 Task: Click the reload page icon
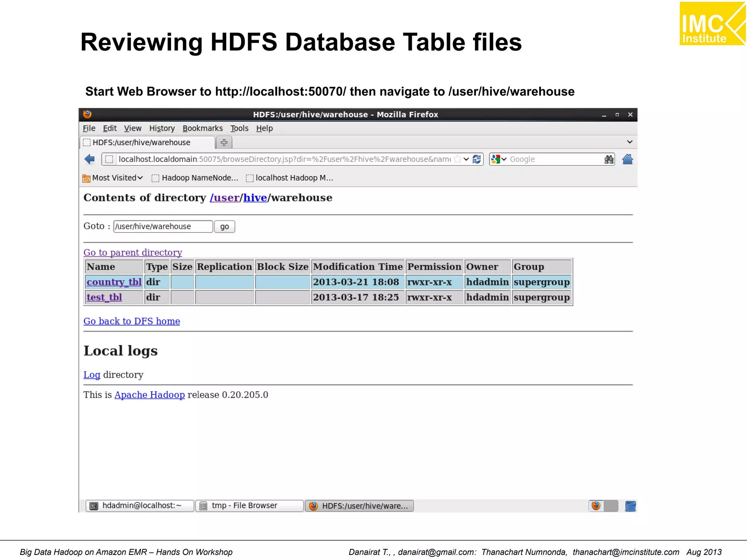(476, 159)
